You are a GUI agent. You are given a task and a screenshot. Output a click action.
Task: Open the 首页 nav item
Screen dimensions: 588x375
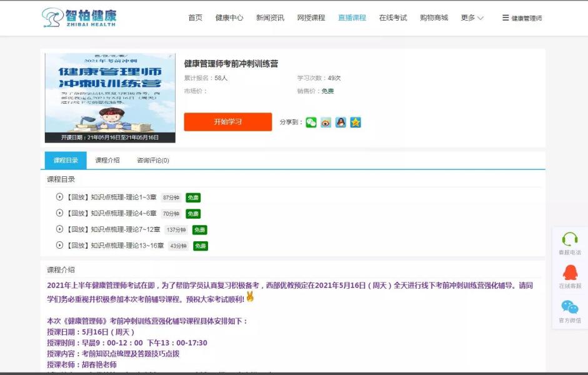(x=196, y=17)
